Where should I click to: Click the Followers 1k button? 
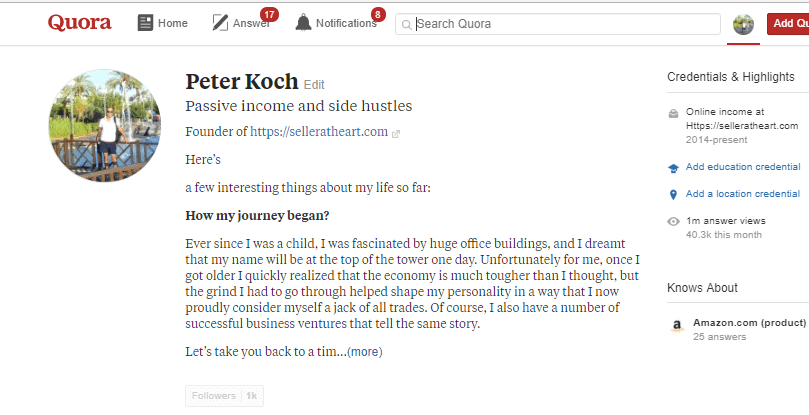click(x=224, y=396)
